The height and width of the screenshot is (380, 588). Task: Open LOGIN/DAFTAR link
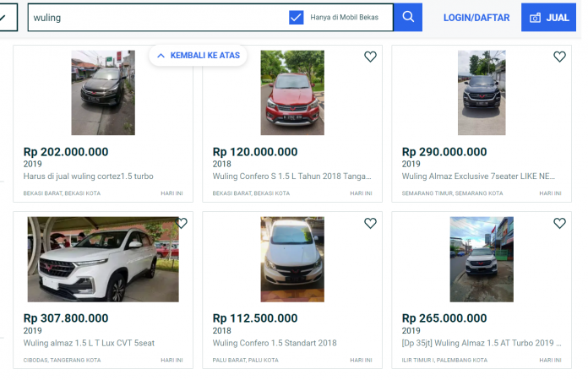(x=476, y=18)
